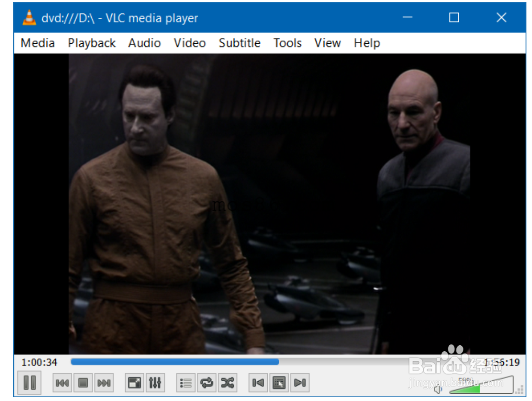Open the View menu

point(327,43)
